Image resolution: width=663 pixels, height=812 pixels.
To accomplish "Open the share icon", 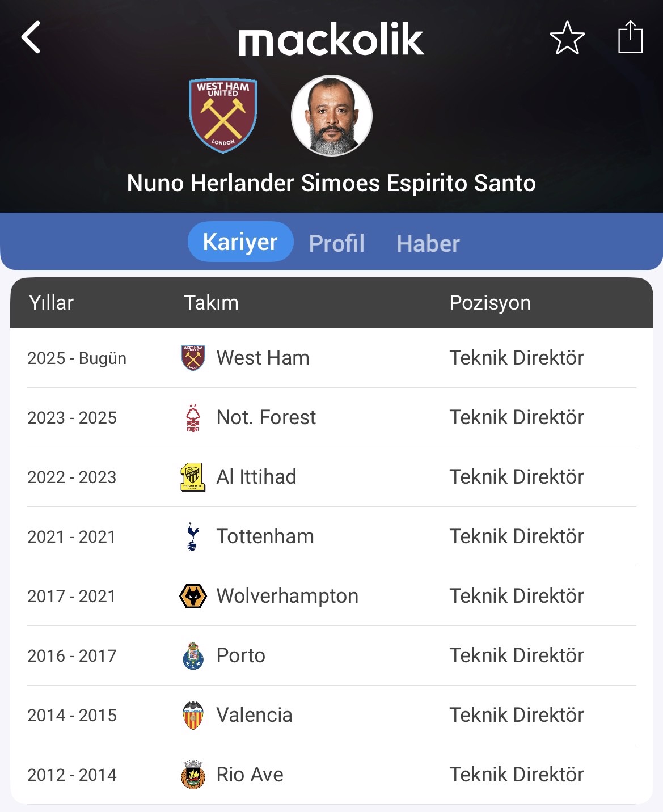I will [630, 37].
